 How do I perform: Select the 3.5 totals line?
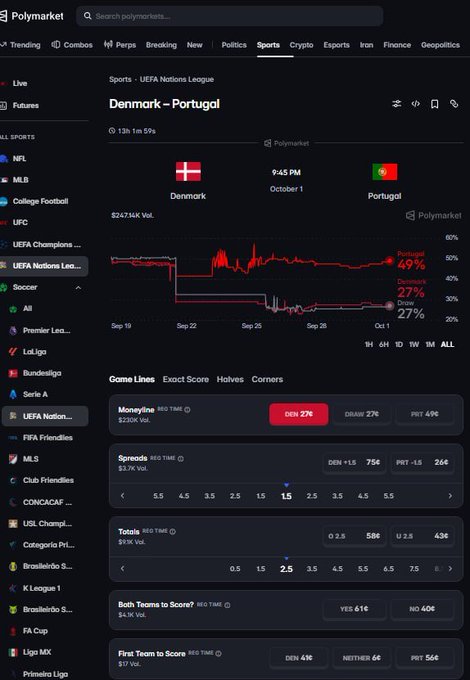pyautogui.click(x=312, y=569)
